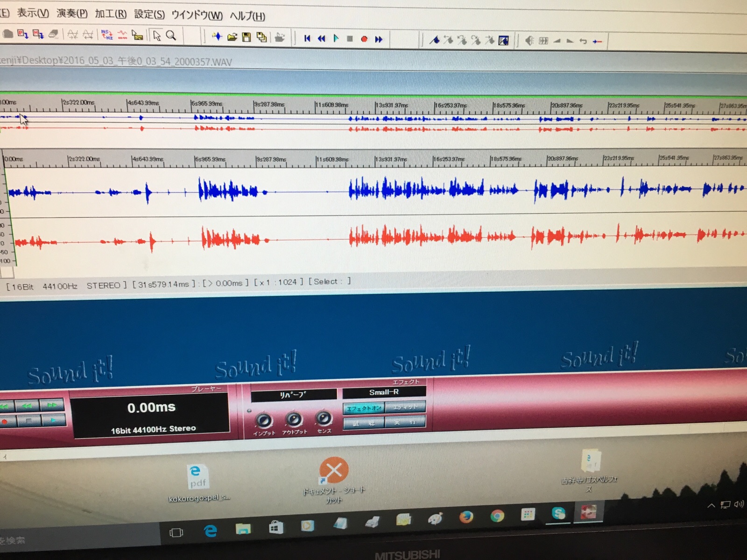Click the red Record button in the toolbar
Viewport: 747px width, 560px height.
pyautogui.click(x=364, y=39)
